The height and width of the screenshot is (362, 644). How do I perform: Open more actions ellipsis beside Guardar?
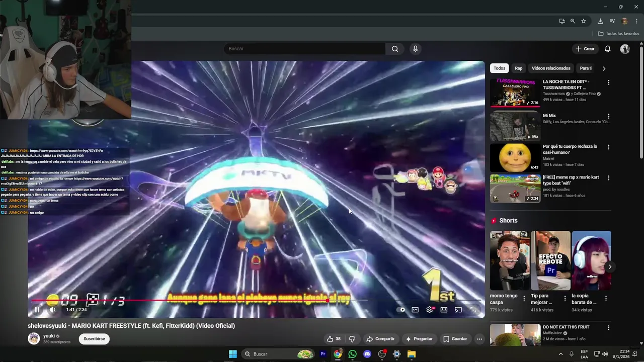(x=479, y=339)
